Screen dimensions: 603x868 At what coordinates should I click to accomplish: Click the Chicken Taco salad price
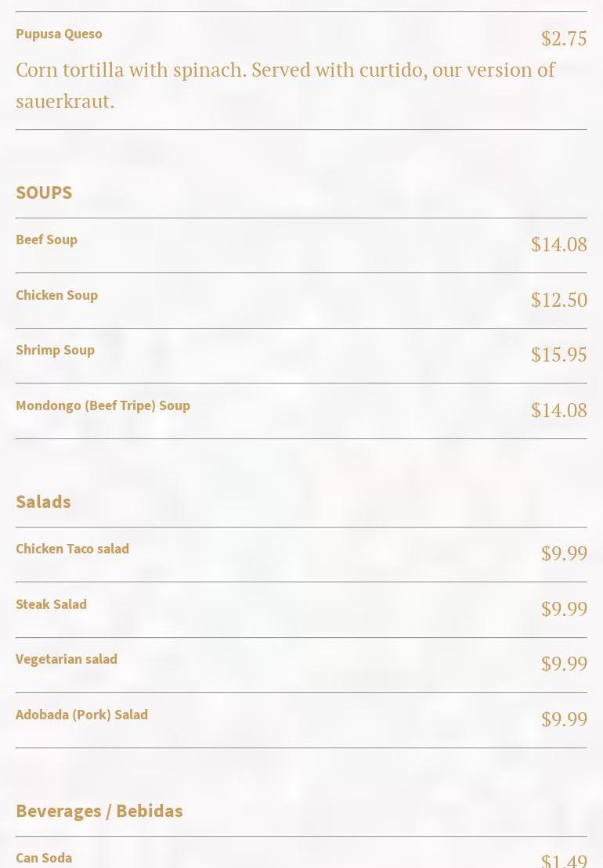(x=564, y=553)
